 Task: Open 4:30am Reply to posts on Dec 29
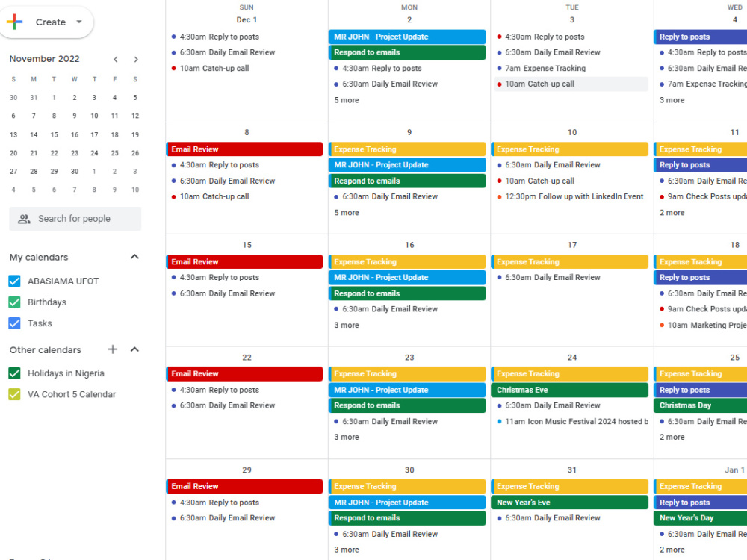point(245,503)
